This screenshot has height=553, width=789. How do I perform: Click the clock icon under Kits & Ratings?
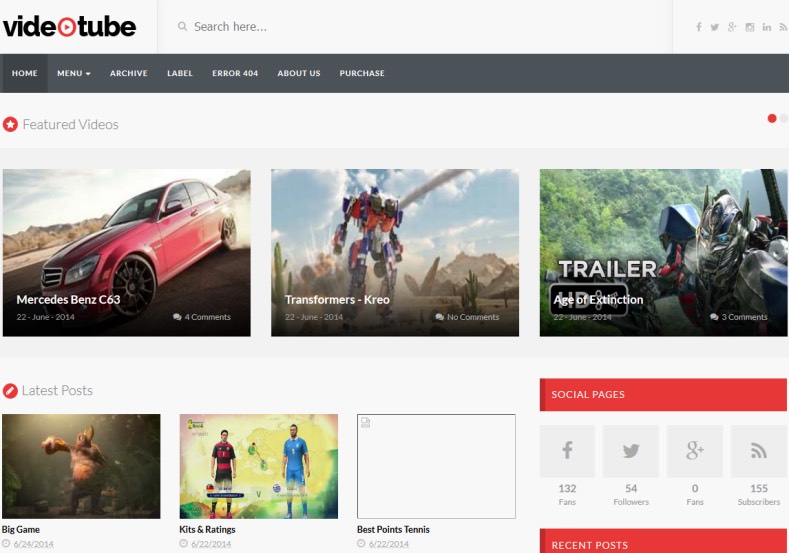coord(184,543)
